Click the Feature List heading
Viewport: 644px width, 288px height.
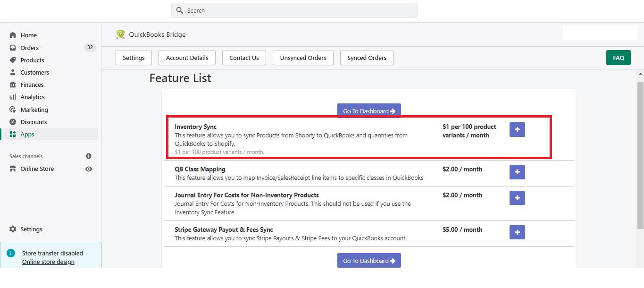pos(180,78)
